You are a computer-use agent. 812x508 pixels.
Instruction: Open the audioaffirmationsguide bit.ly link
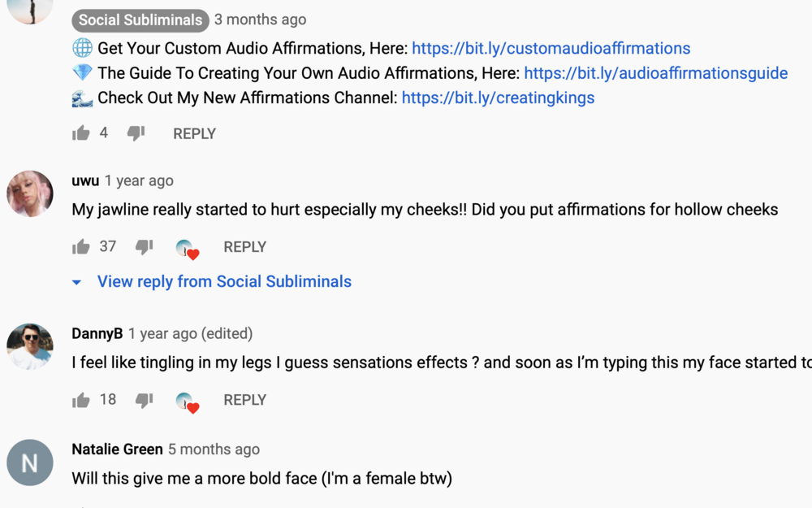tap(655, 73)
